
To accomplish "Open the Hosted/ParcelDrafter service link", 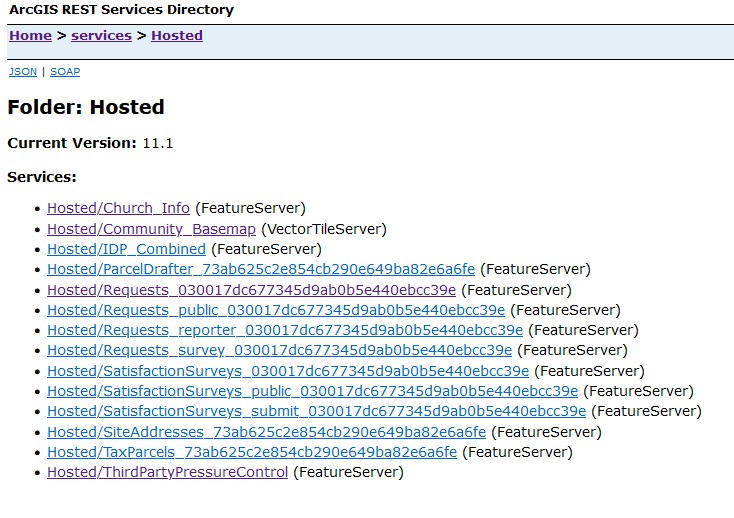I will click(261, 269).
